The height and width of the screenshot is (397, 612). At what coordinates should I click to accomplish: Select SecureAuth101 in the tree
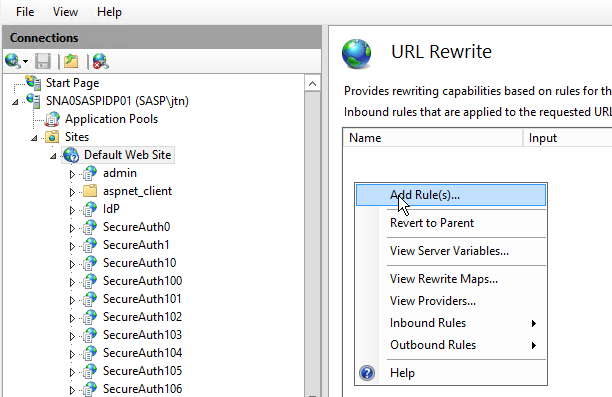(x=142, y=299)
